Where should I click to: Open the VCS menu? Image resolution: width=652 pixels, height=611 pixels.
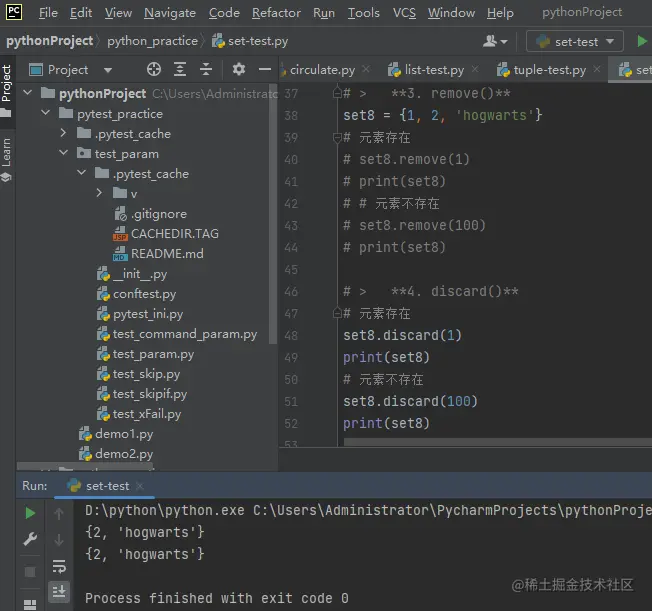[x=404, y=13]
